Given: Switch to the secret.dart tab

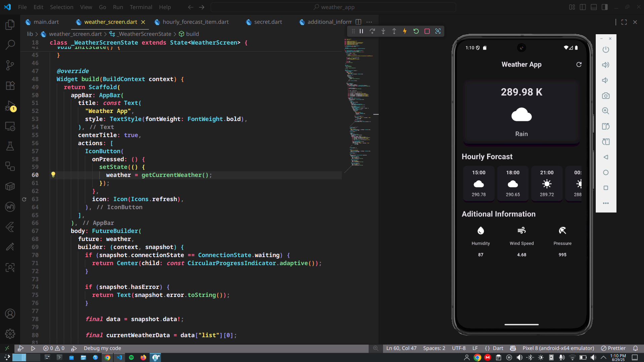Looking at the screenshot, I should 268,22.
